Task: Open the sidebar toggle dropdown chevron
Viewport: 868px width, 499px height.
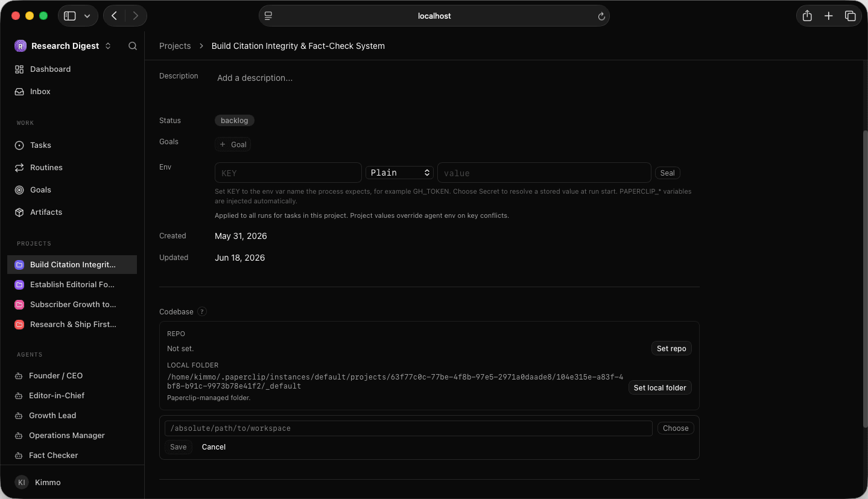Action: point(87,16)
